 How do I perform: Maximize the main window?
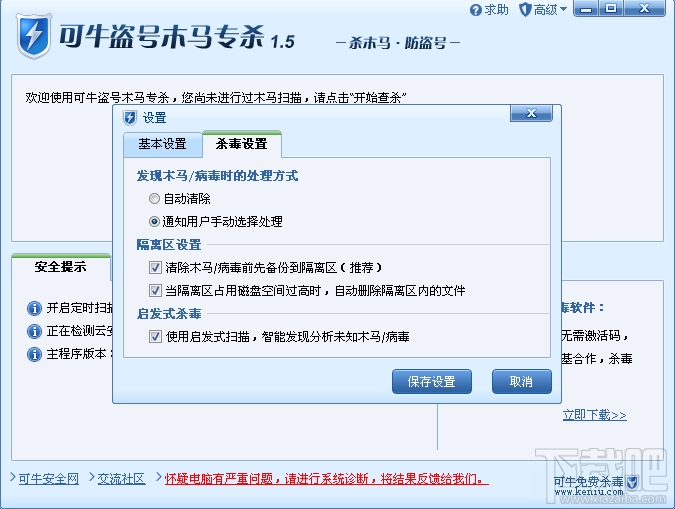611,8
